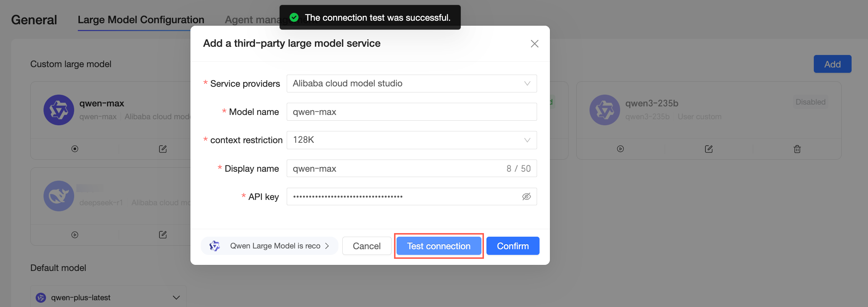Viewport: 868px width, 307px height.
Task: Click the play icon on qwen3-235b card
Action: [x=621, y=149]
